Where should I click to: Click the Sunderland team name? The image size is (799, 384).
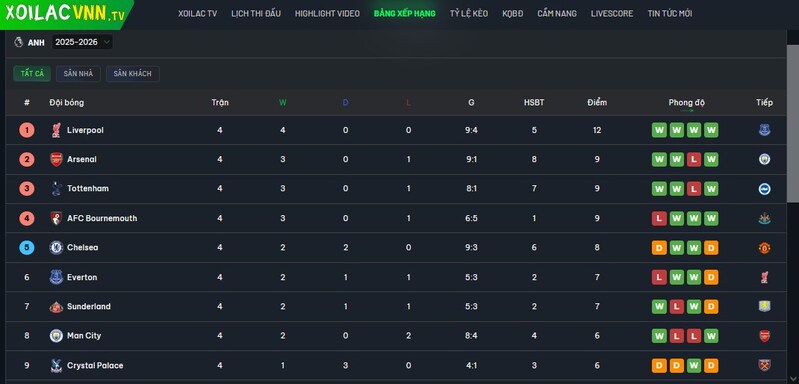[x=89, y=307]
